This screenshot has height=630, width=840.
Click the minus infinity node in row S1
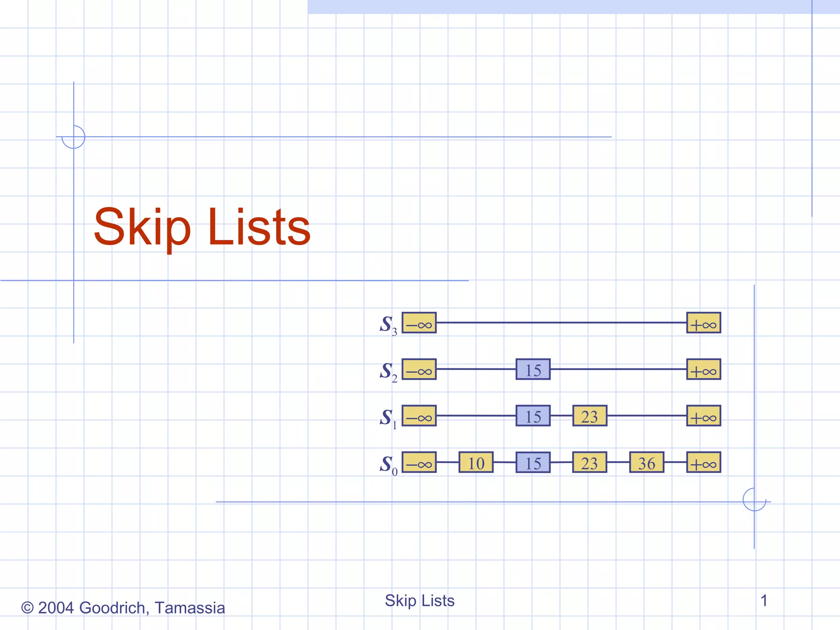coord(419,416)
